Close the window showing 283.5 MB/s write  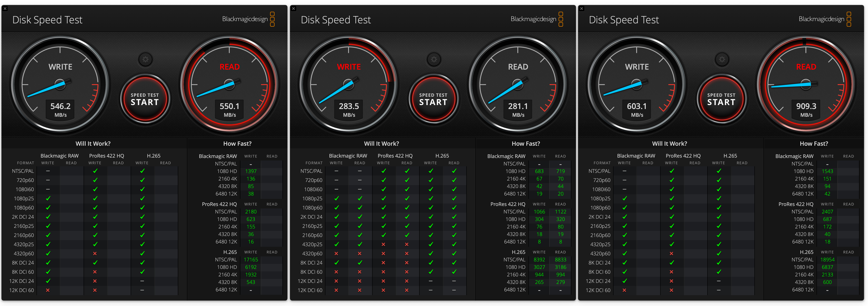click(x=294, y=8)
